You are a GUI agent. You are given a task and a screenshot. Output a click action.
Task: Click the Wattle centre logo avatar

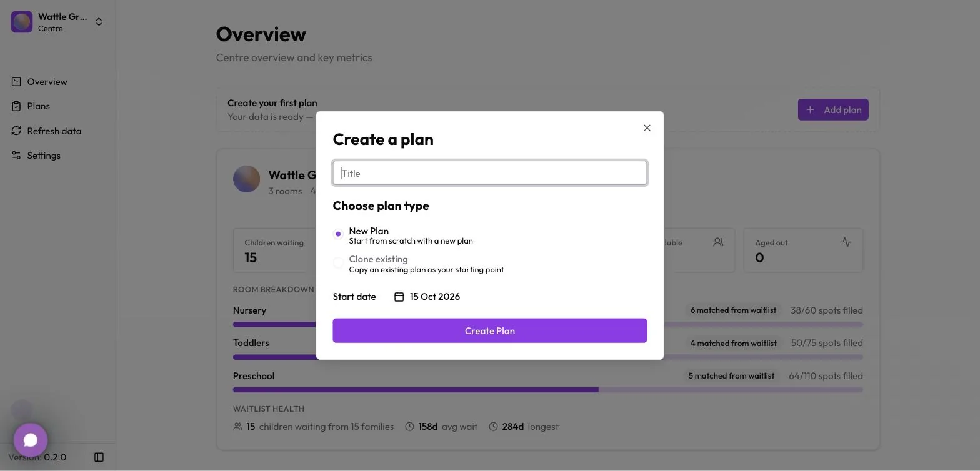pos(22,22)
